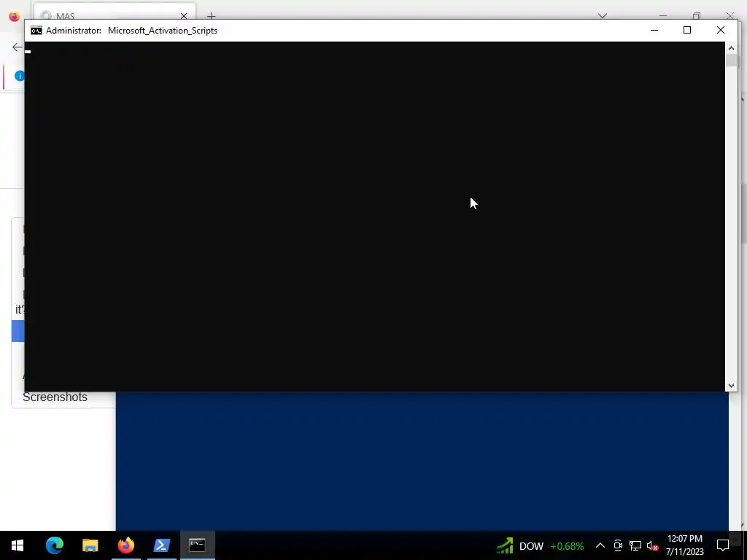This screenshot has height=560, width=747.
Task: Open Firefox's list all tabs dropdown
Action: 602,16
